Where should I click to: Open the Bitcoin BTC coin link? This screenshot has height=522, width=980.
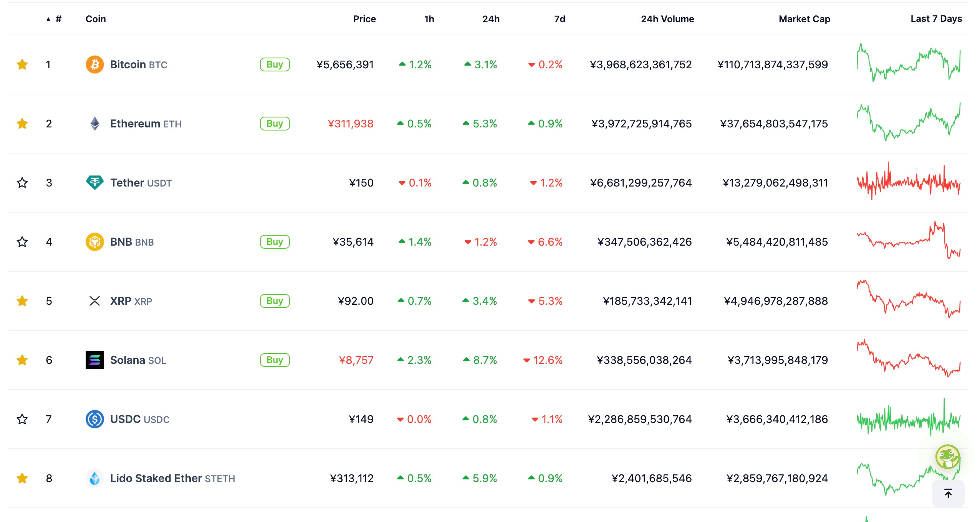pyautogui.click(x=139, y=64)
